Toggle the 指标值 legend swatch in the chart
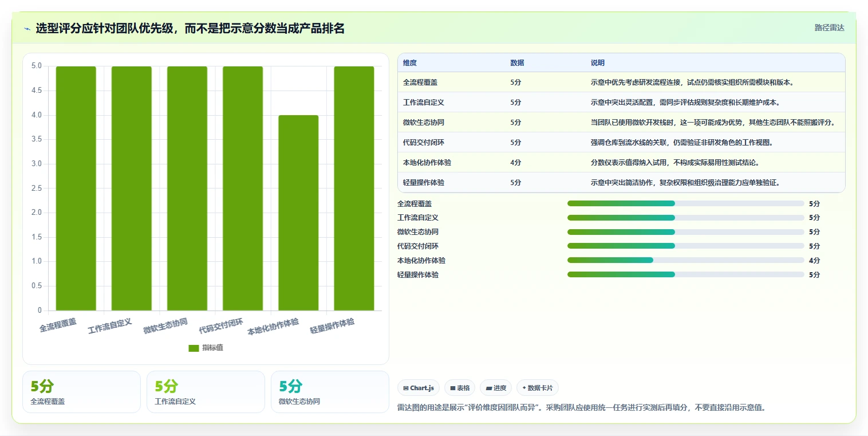 pyautogui.click(x=194, y=348)
